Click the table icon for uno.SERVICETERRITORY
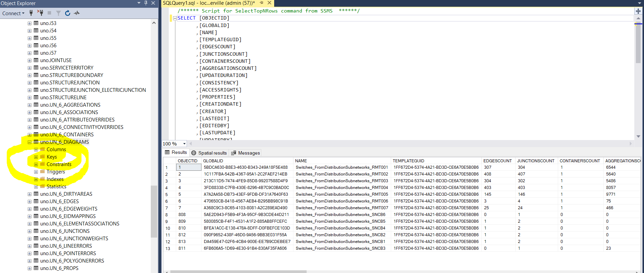The width and height of the screenshot is (644, 273). [x=36, y=68]
